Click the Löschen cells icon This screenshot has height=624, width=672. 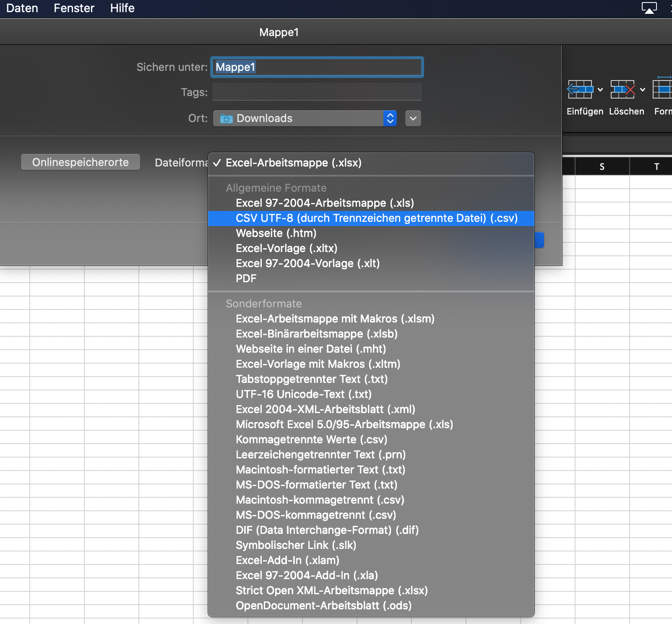(x=623, y=89)
